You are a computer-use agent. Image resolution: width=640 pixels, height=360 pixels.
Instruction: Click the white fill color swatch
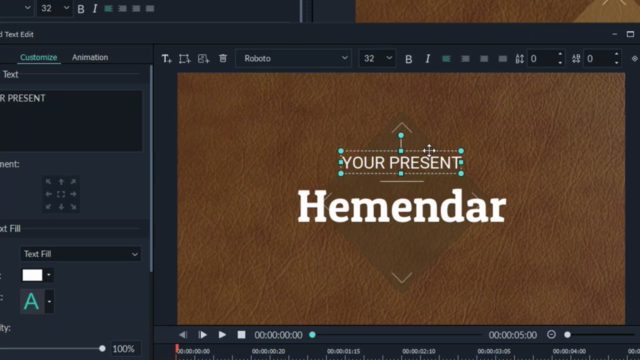tap(32, 275)
